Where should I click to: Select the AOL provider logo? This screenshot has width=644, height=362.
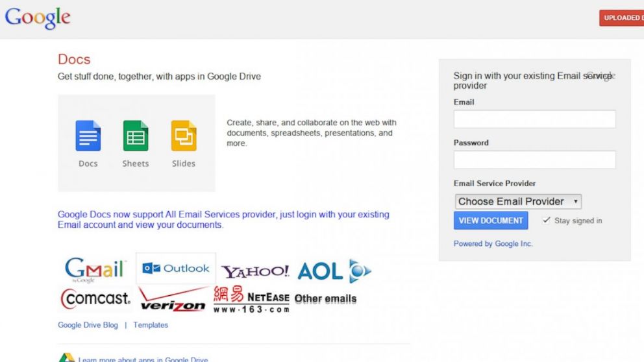pos(334,271)
